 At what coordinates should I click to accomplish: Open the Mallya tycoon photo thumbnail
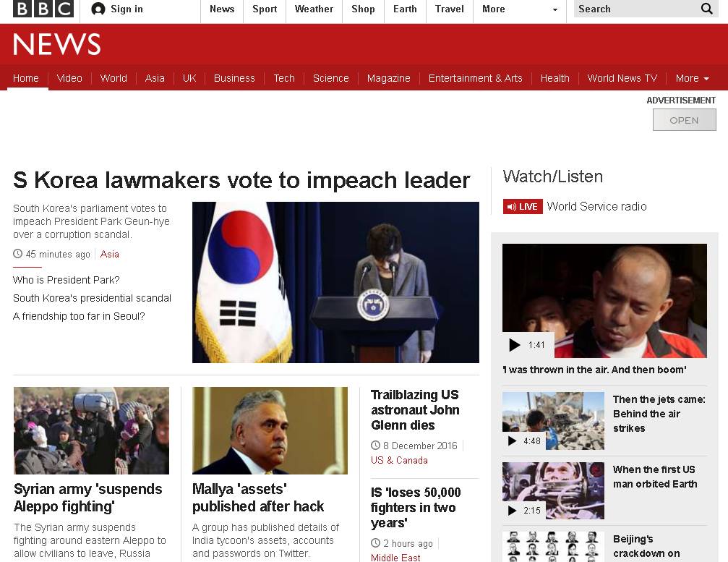[270, 430]
